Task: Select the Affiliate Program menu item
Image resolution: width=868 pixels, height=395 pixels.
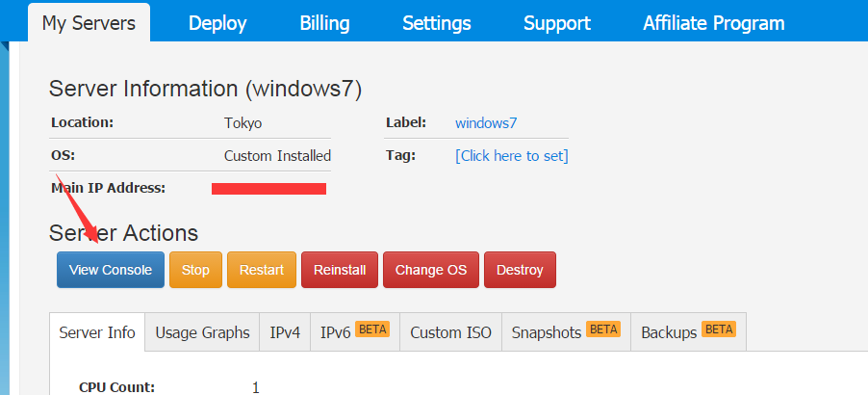Action: coord(713,23)
